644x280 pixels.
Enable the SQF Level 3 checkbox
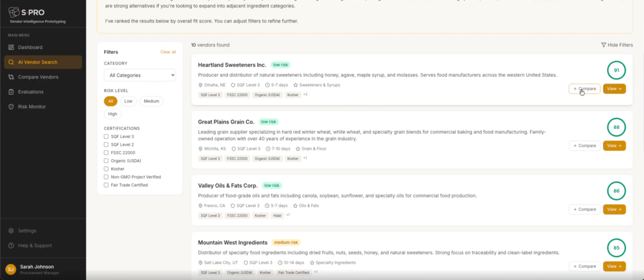(x=106, y=137)
